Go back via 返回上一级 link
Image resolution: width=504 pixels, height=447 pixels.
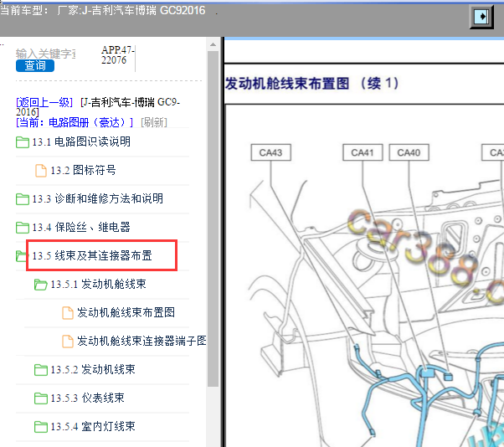[x=44, y=102]
